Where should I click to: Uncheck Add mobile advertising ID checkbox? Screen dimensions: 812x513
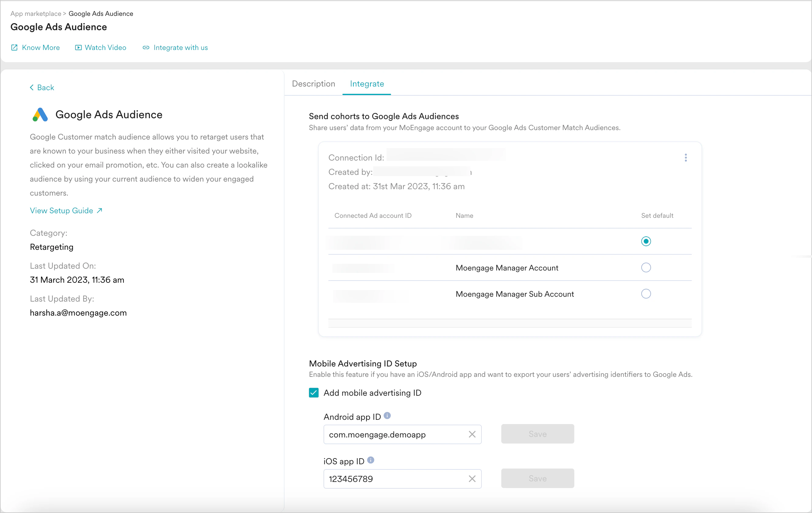point(313,392)
